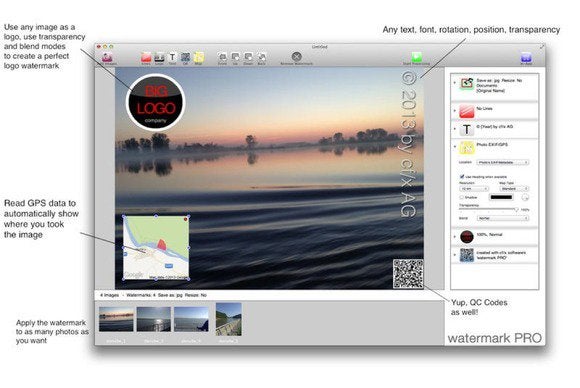Click the black shadow color swatch
Viewport: 580px width, 388px height.
click(501, 198)
